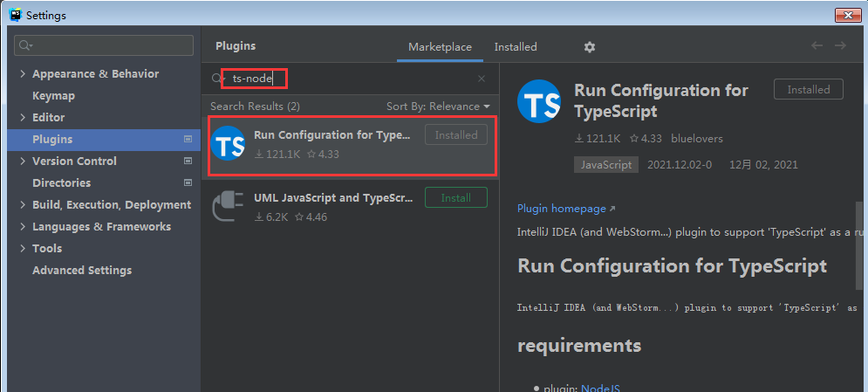
Task: Click the forward navigation arrow
Action: click(840, 45)
